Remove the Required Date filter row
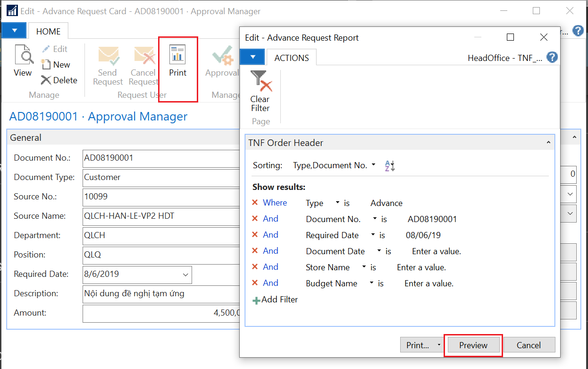This screenshot has height=369, width=588. (255, 235)
